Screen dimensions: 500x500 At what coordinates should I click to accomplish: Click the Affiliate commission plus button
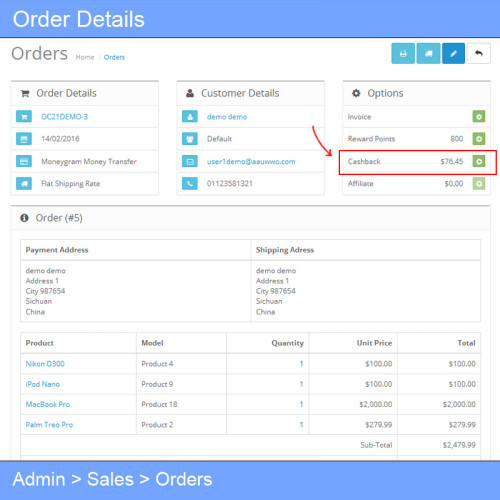(479, 183)
